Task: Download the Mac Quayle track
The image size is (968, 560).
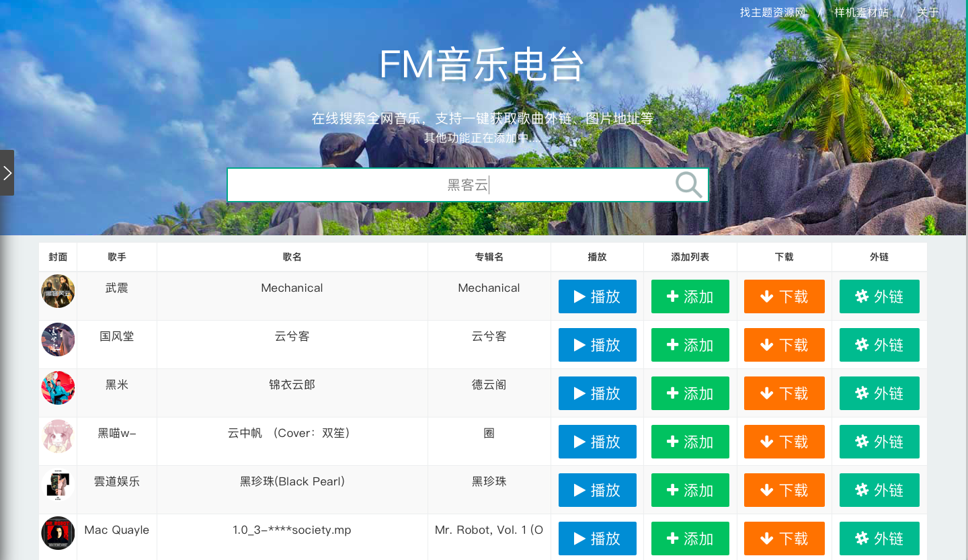Action: tap(784, 538)
